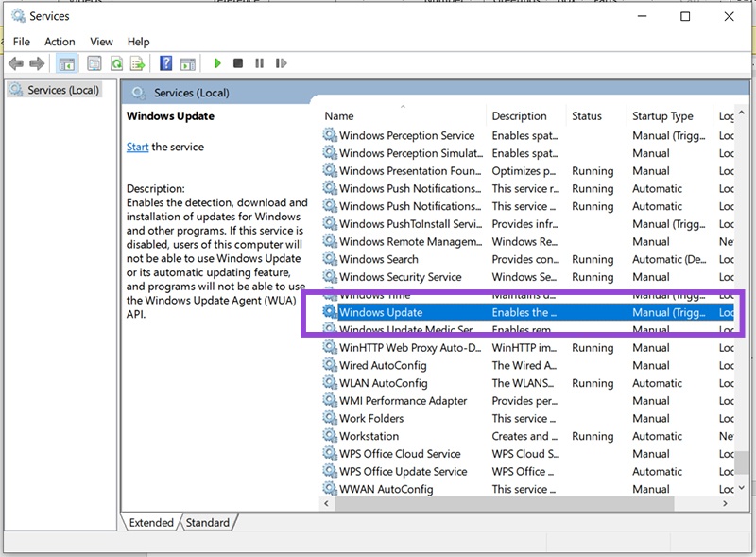Open the Action menu
The height and width of the screenshot is (557, 756).
point(60,42)
